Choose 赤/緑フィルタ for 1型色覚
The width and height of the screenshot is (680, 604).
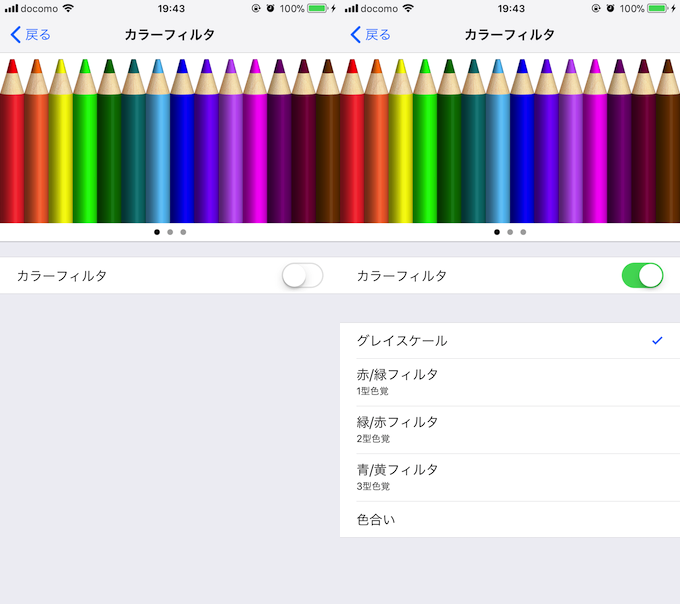397,381
